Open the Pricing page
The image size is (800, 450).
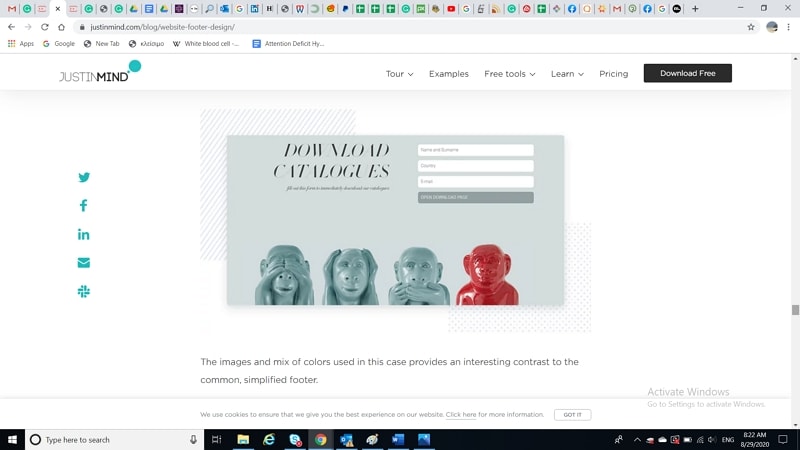tap(613, 74)
